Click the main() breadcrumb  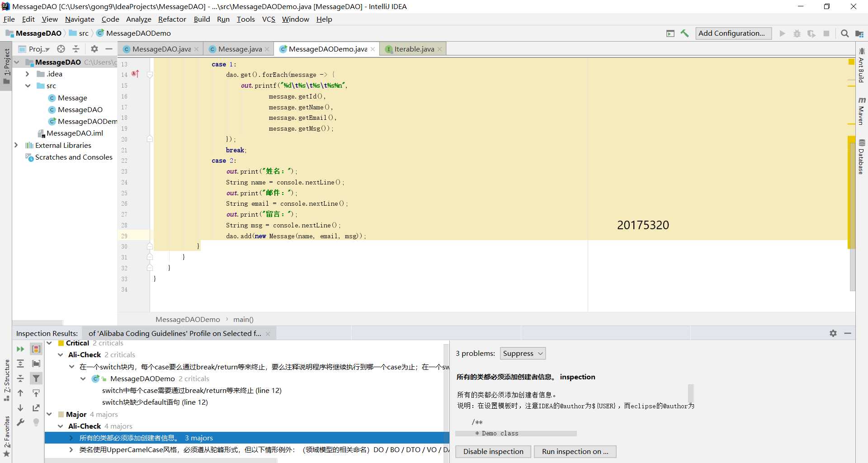click(243, 320)
